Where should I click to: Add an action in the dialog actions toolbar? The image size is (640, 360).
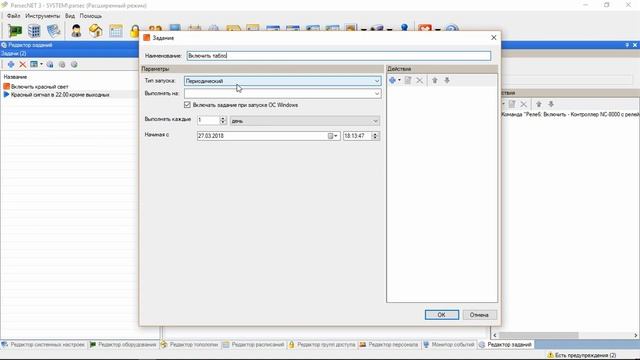392,80
